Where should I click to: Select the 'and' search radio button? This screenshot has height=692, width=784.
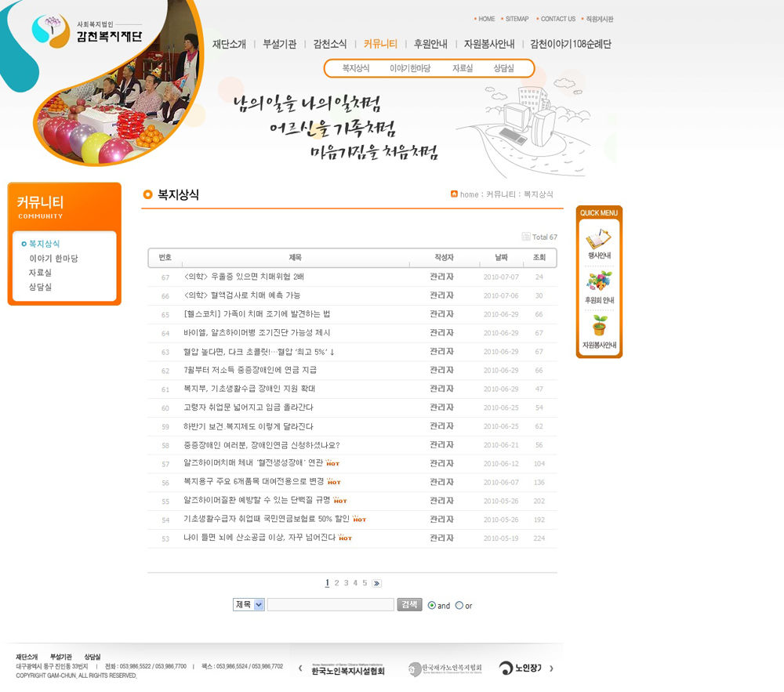432,605
